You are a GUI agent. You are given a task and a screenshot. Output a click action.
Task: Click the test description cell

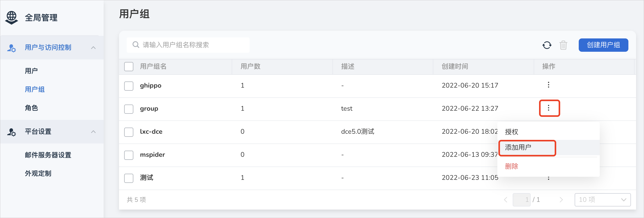347,109
